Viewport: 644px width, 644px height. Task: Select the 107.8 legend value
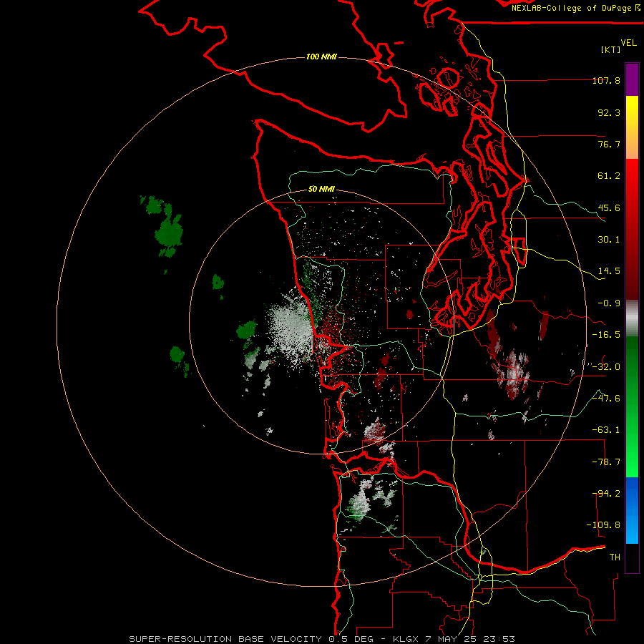pyautogui.click(x=606, y=80)
